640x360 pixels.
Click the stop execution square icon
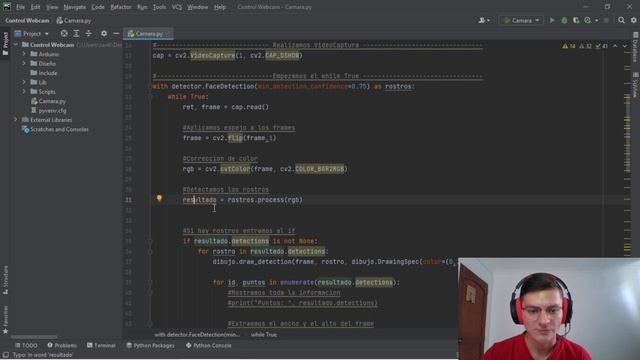click(606, 20)
